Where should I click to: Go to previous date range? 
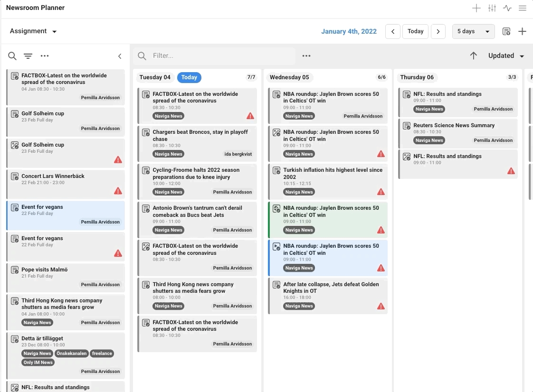tap(393, 31)
